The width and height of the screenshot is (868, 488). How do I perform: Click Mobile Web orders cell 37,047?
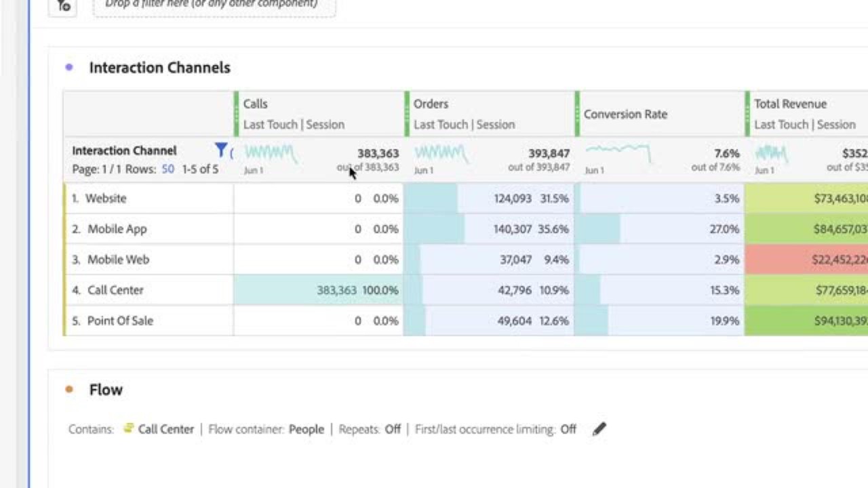click(x=489, y=259)
